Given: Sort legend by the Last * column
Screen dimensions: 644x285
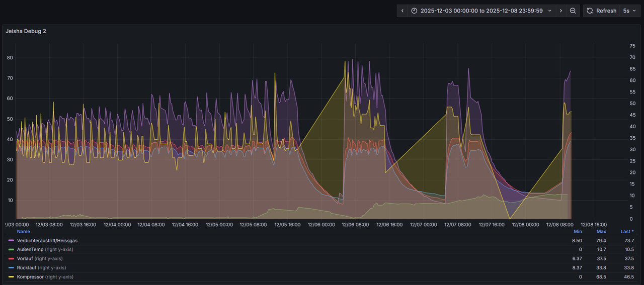Looking at the screenshot, I should [627, 232].
